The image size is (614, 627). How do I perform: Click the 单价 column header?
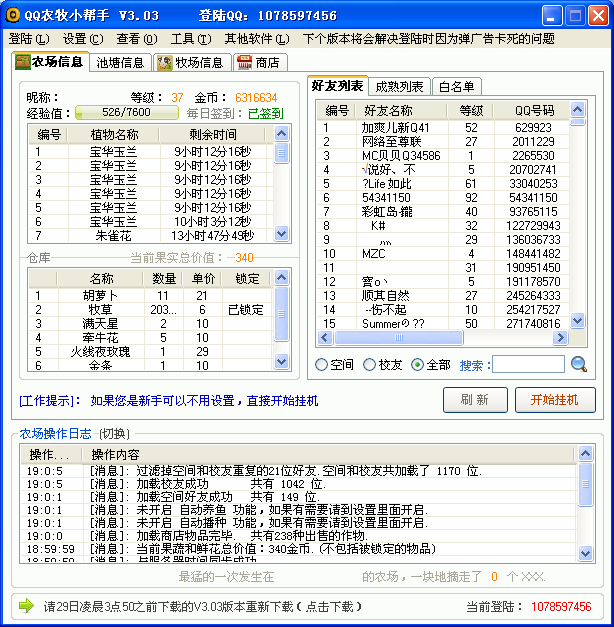203,279
